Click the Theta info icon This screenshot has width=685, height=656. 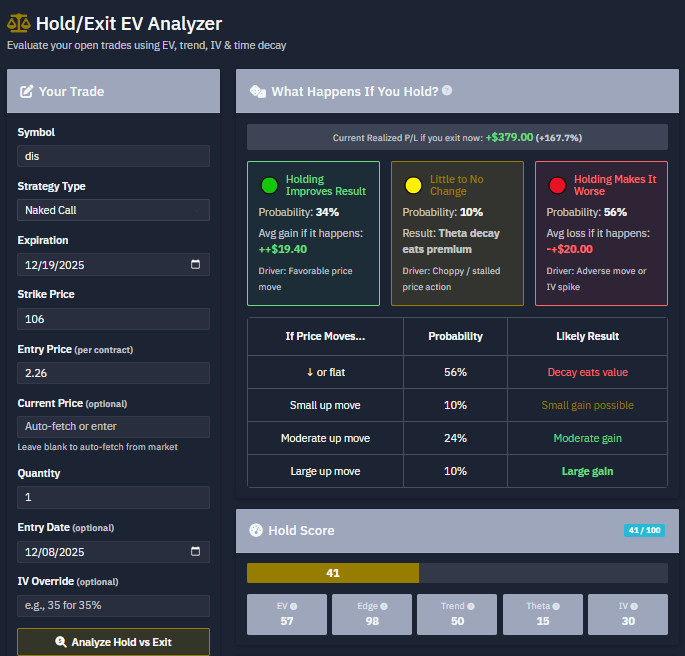coord(556,606)
